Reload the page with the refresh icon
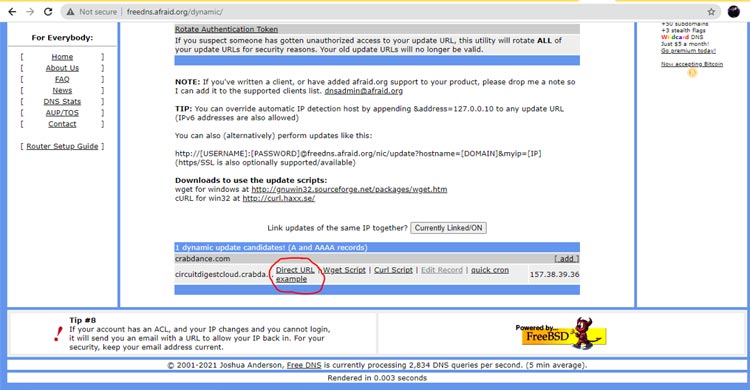 [x=48, y=11]
